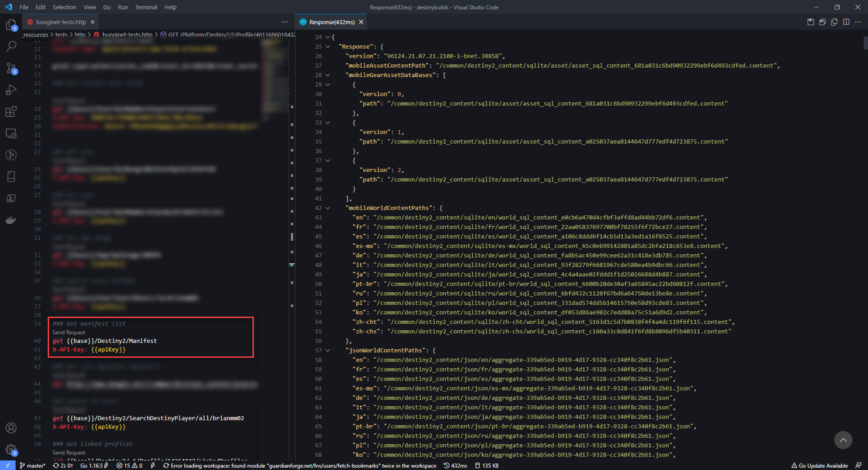This screenshot has height=470, width=868.
Task: Click the _resources breadcrumb
Action: point(35,35)
